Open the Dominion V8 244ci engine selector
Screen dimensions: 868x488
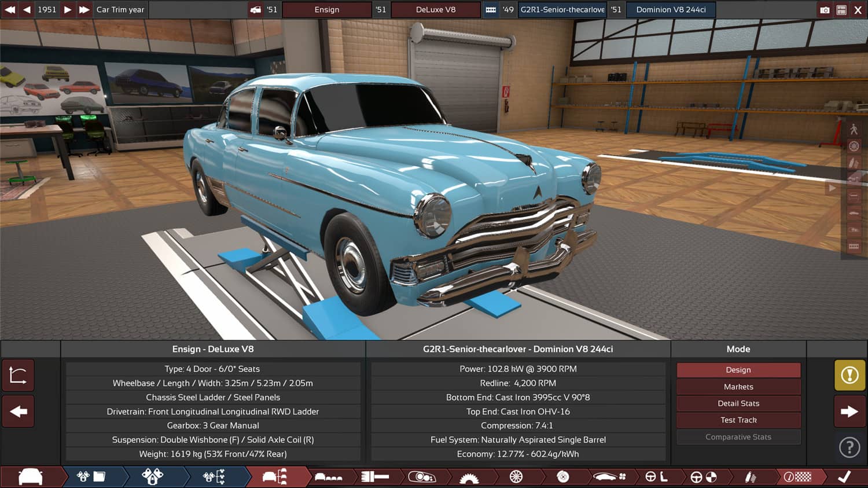click(x=671, y=9)
